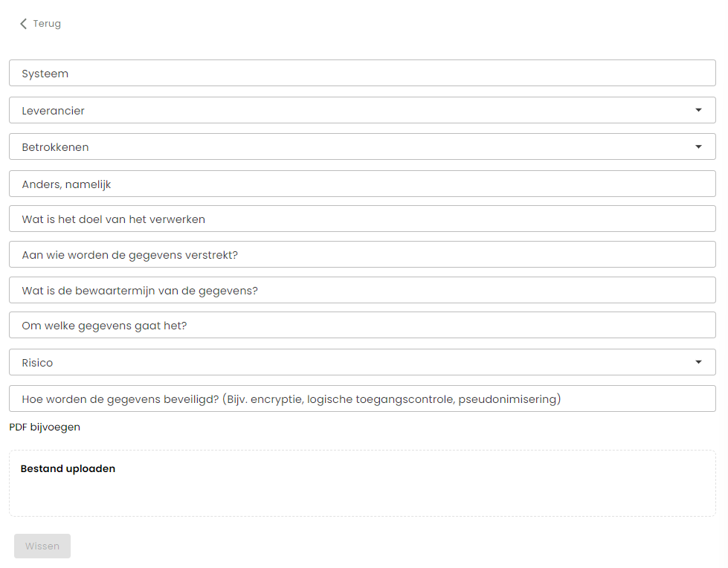The width and height of the screenshot is (728, 568).
Task: Focus the 'Hoe worden de gegevens beveiligd?' field
Action: [362, 398]
